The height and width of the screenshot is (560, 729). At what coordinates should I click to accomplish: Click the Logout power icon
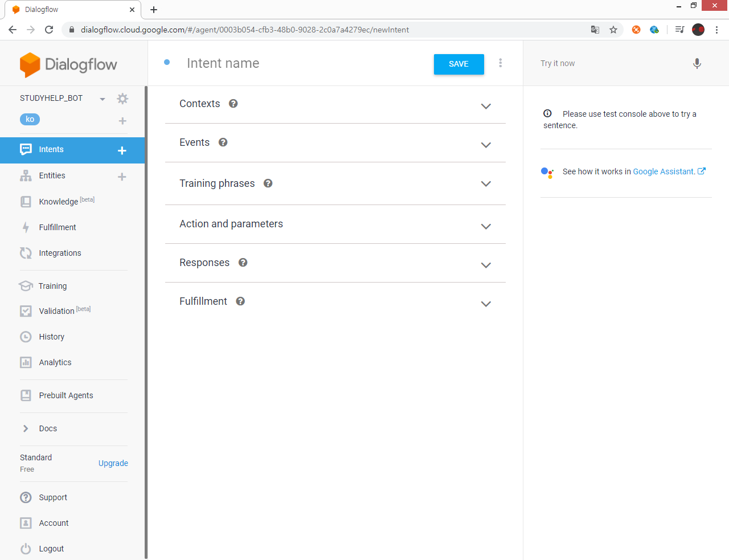(x=26, y=549)
